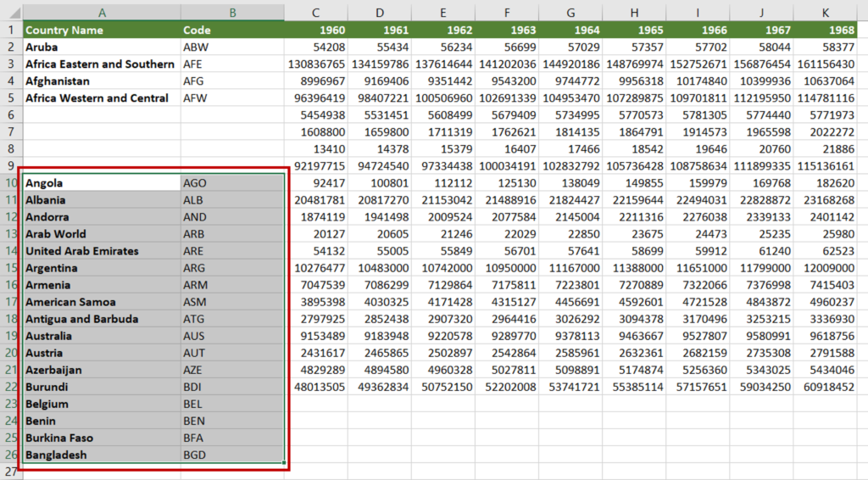Select the Azerbaijan cell
868x480 pixels.
coord(102,370)
